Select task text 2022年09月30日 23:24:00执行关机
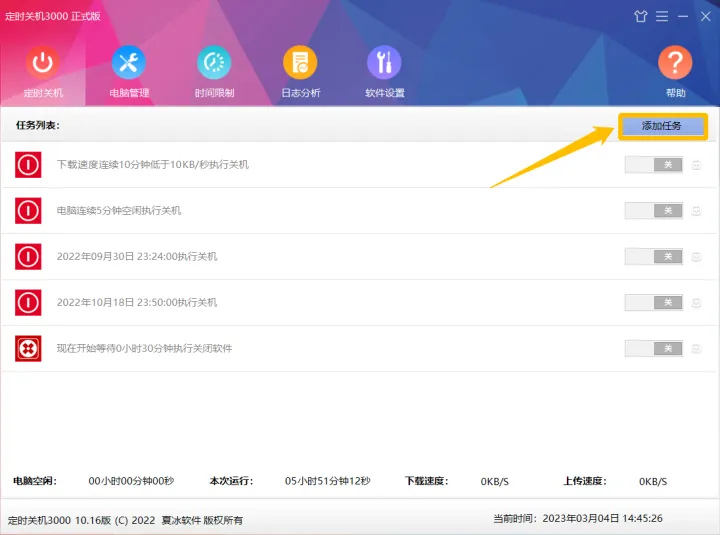 click(137, 256)
